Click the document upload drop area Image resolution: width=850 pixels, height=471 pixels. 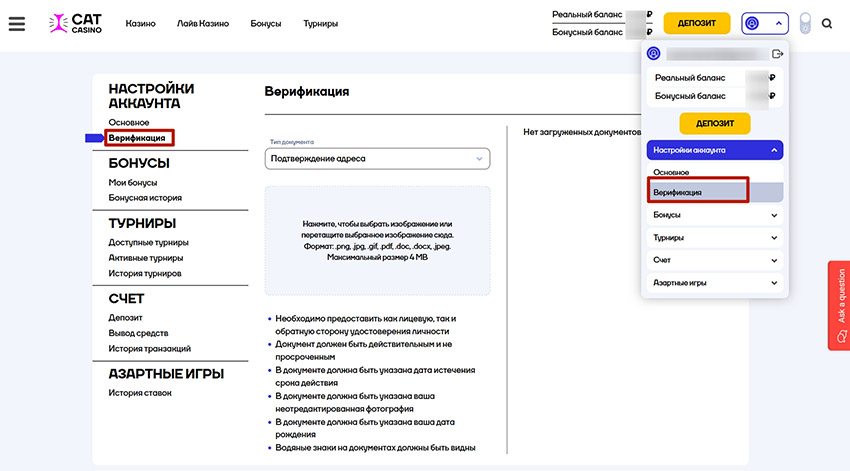[377, 240]
